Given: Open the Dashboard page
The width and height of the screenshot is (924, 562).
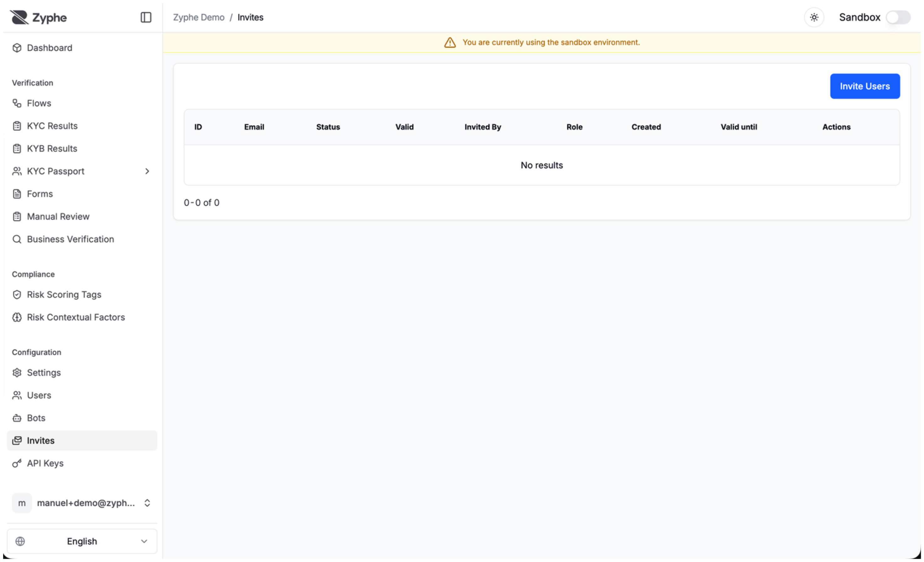Looking at the screenshot, I should pos(82,48).
